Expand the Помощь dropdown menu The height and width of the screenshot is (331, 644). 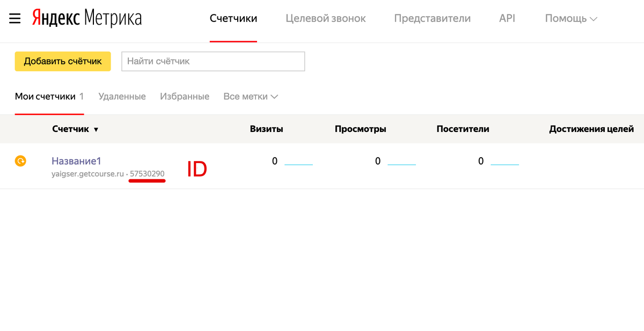click(571, 19)
